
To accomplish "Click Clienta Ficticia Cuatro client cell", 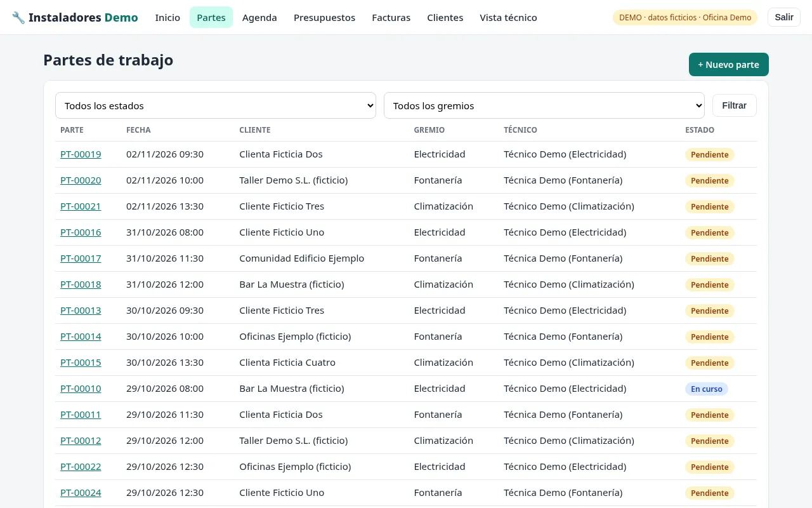I will [287, 363].
